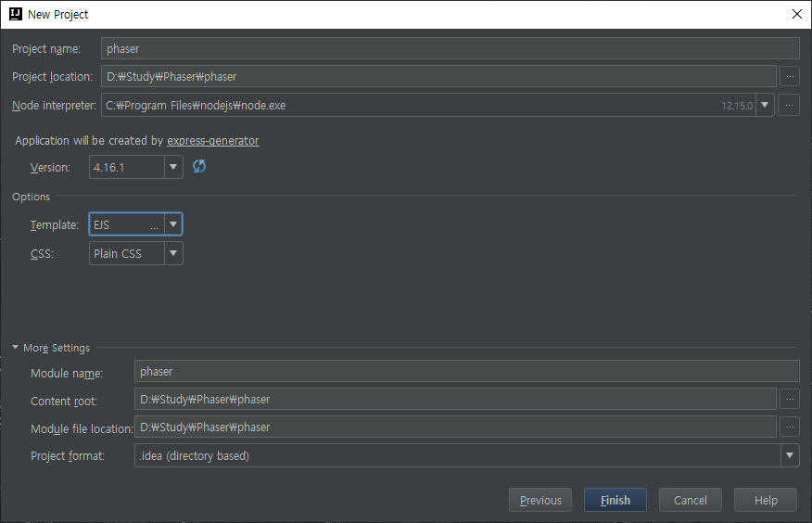
Task: Open the CSS Plain CSS dropdown
Action: pyautogui.click(x=173, y=253)
